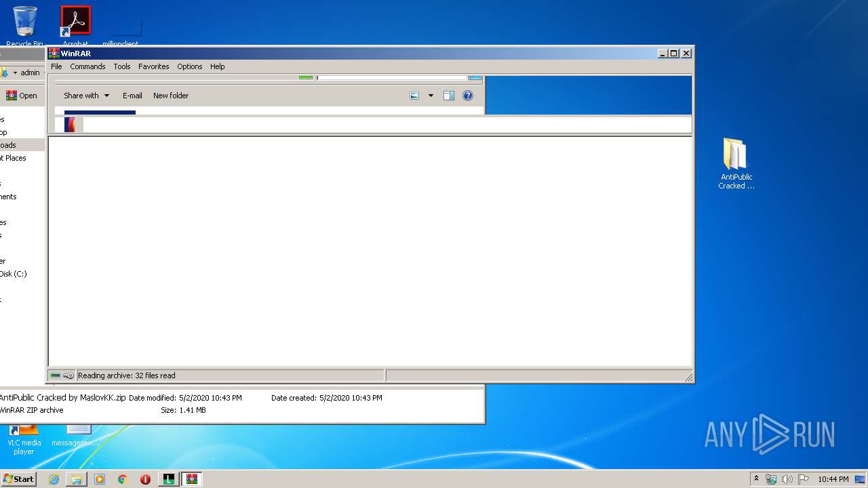868x488 pixels.
Task: Click the New folder button
Action: [171, 96]
